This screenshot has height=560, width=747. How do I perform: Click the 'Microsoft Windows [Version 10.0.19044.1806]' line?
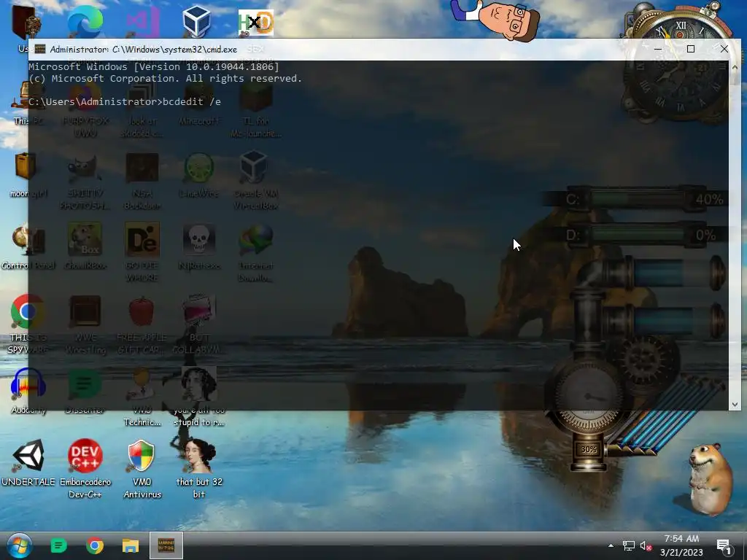tap(154, 66)
